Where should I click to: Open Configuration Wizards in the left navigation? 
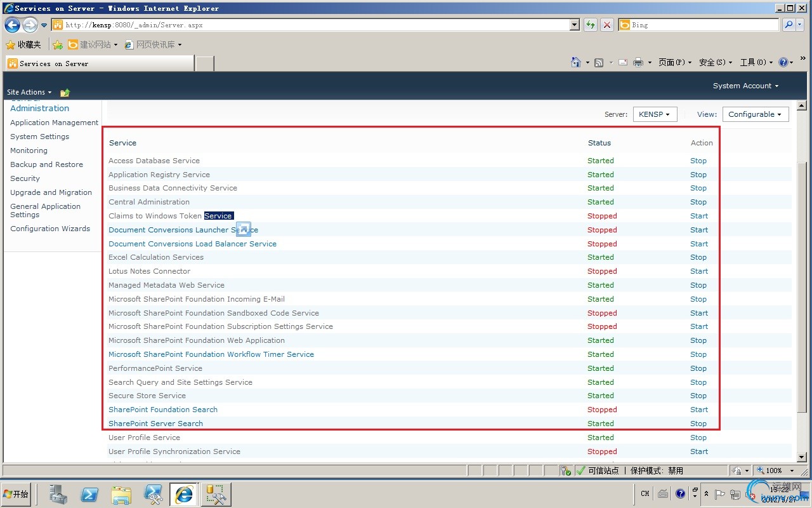coord(50,229)
